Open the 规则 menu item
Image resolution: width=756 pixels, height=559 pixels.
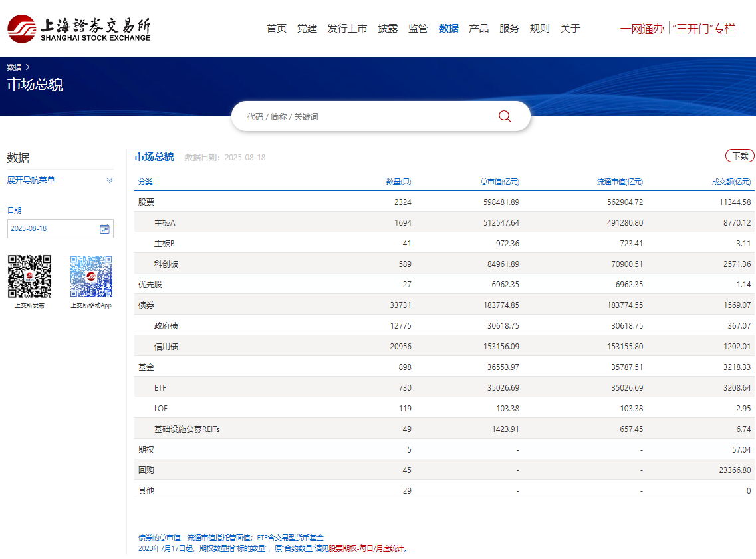pos(540,29)
